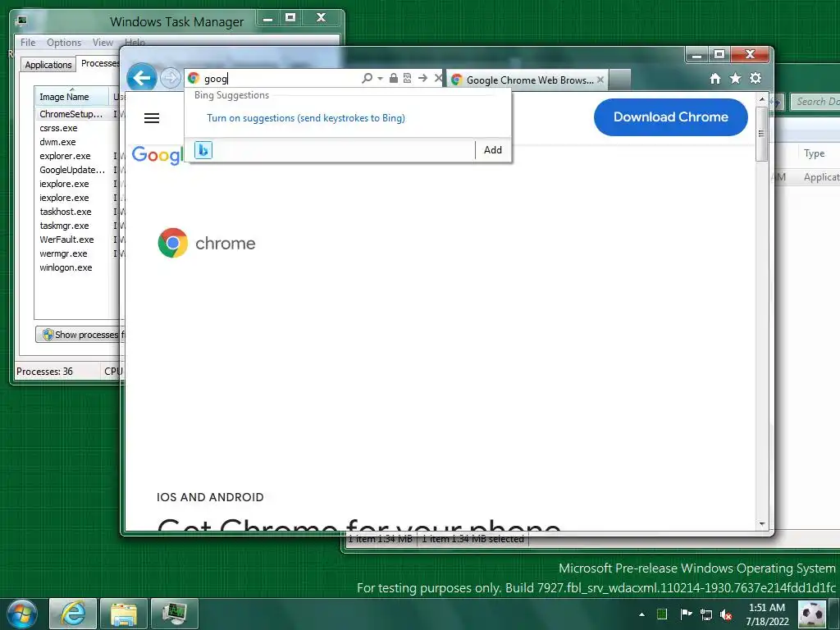Click the Chrome favicon in address bar
This screenshot has height=630, width=840.
[194, 78]
